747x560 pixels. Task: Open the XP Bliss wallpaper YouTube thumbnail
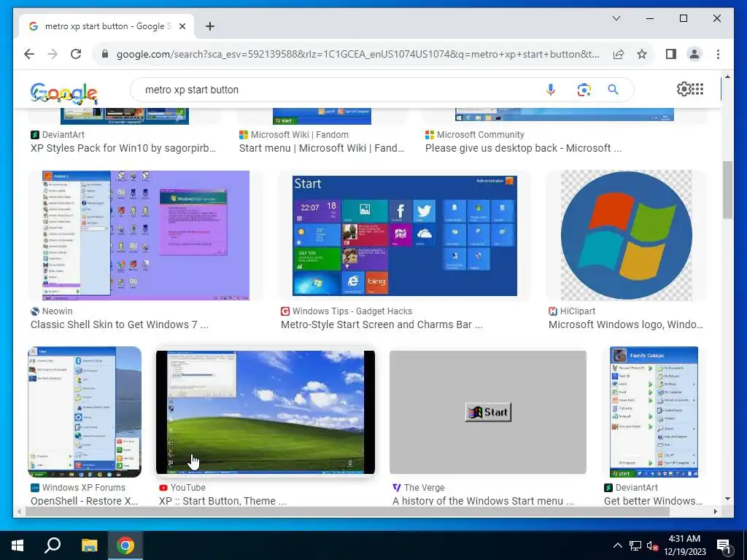point(266,413)
